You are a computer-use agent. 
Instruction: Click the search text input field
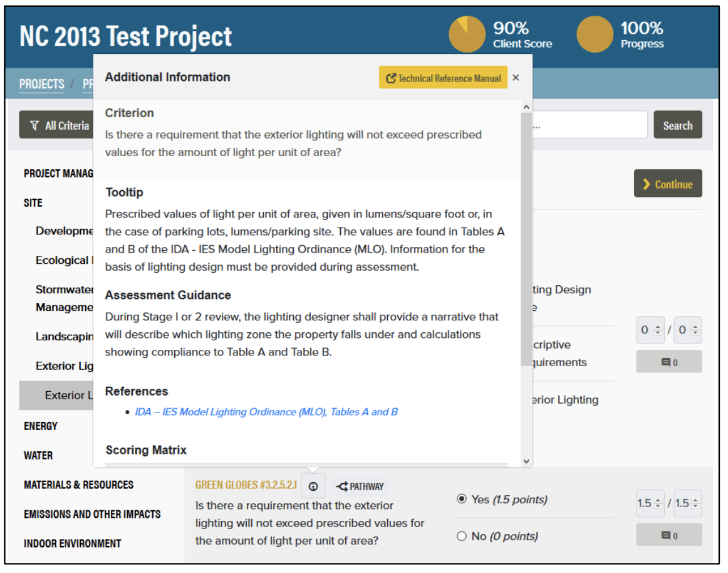click(589, 125)
